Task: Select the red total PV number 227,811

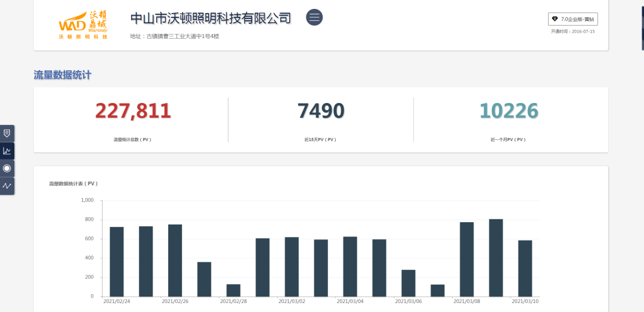Action: pos(133,111)
